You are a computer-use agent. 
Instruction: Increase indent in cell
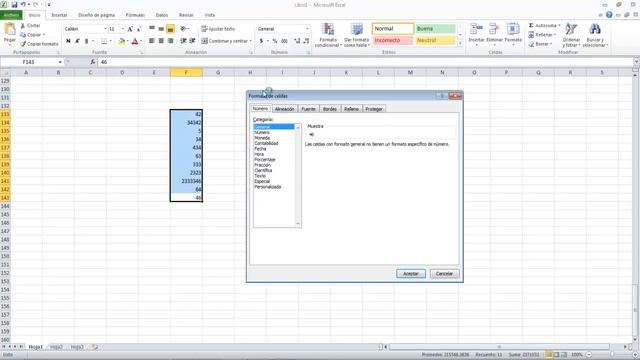(192, 41)
